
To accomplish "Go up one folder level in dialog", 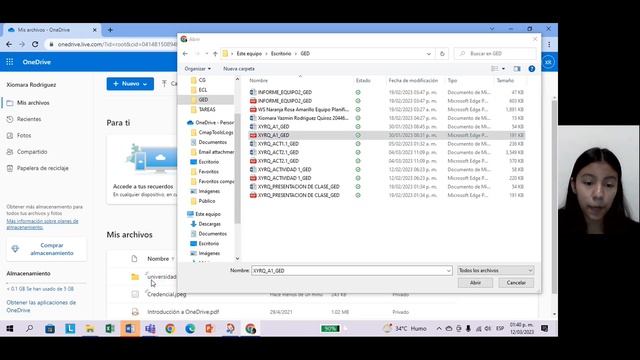I will point(215,53).
